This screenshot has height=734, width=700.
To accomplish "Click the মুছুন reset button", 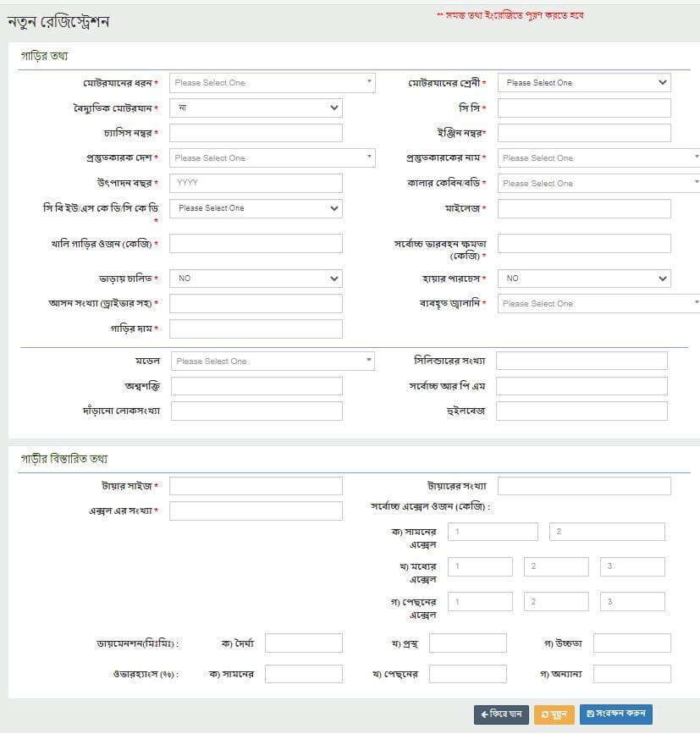I will coord(554,714).
